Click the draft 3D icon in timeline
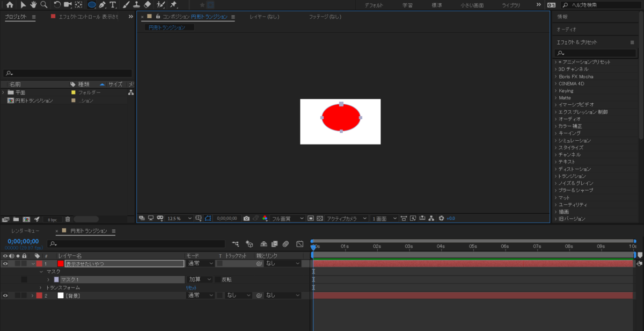 tap(249, 244)
